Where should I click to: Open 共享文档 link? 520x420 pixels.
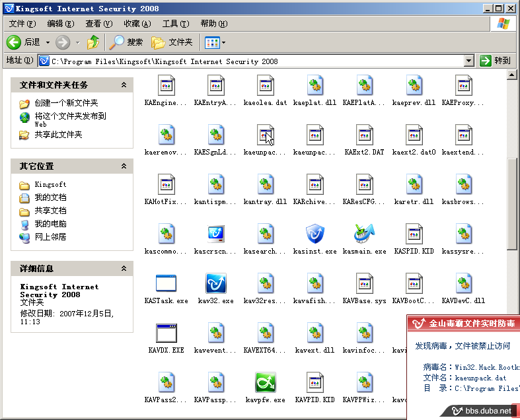[x=50, y=211]
